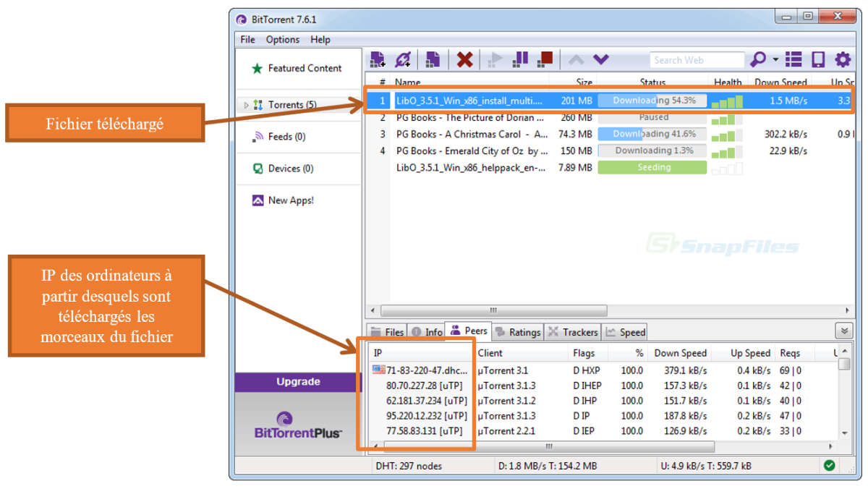
Task: Pause the selected torrent from toolbar
Action: [519, 60]
